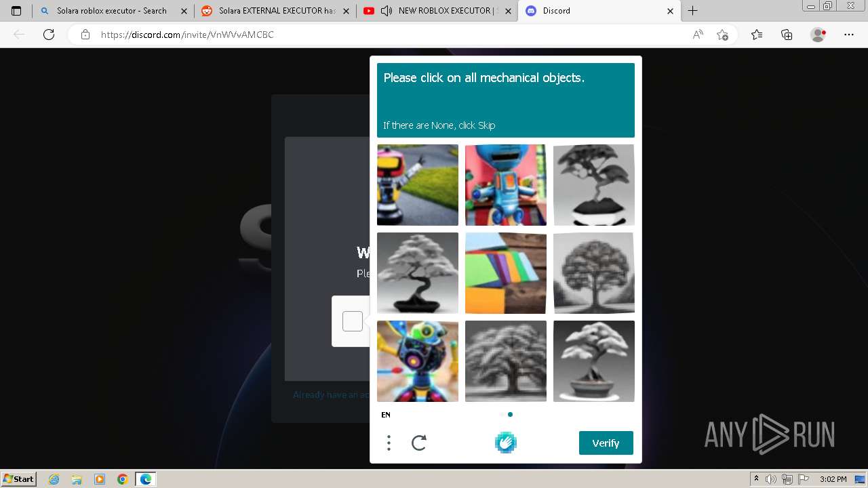Select the bottom-center wide tree image
The image size is (868, 488).
506,361
